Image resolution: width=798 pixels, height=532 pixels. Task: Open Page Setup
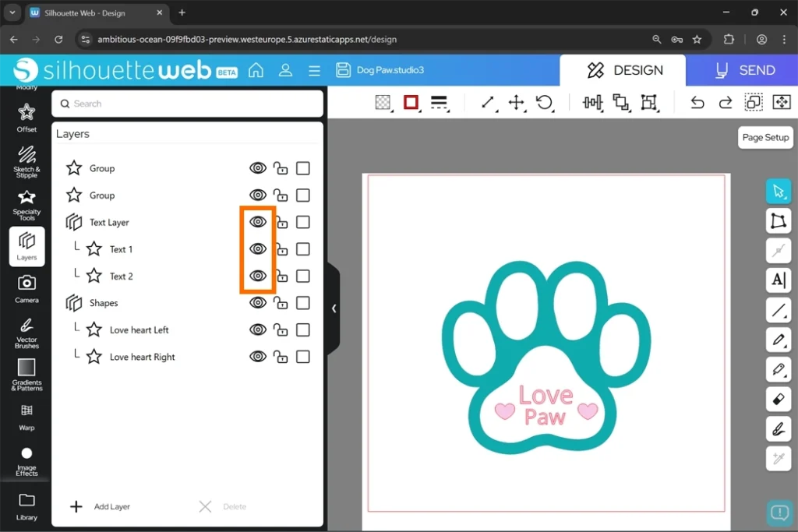pyautogui.click(x=764, y=137)
